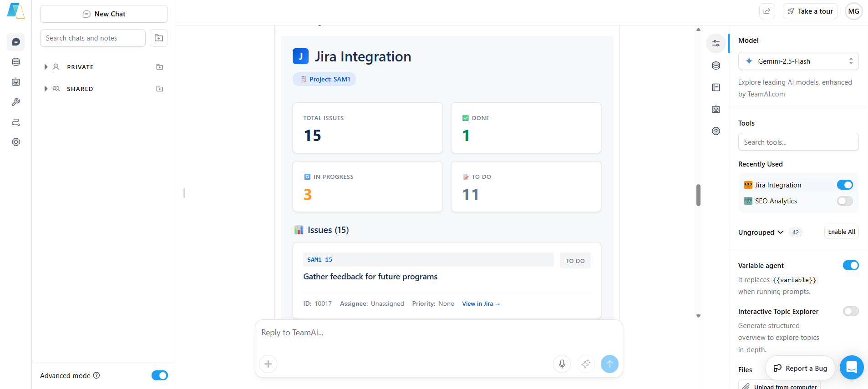Open the bot icon in left rail
This screenshot has height=389, width=868.
click(16, 82)
